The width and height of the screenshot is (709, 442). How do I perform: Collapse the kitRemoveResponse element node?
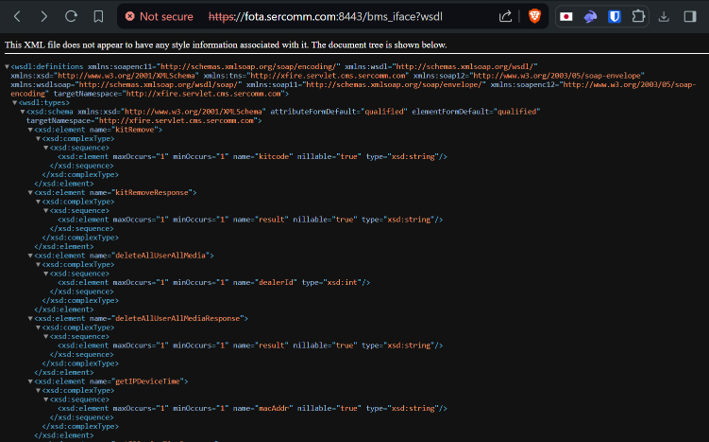coord(31,192)
